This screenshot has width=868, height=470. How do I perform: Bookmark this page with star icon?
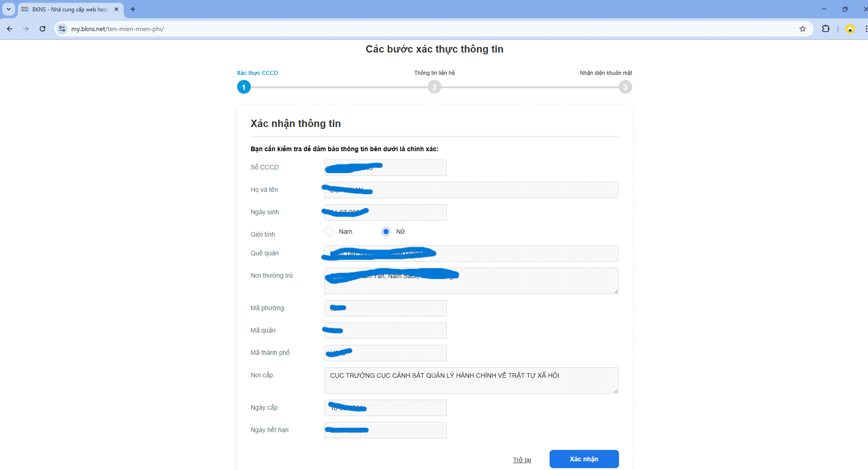tap(802, 29)
